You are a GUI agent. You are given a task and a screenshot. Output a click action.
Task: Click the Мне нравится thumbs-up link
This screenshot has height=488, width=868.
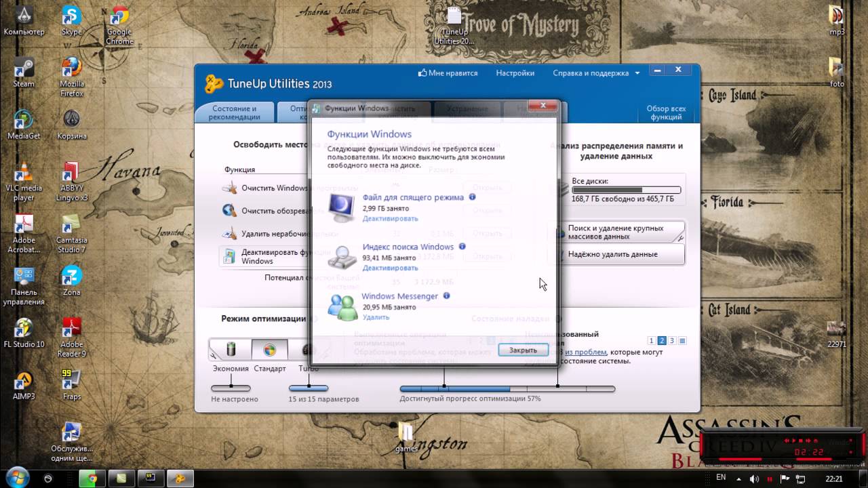coord(448,73)
